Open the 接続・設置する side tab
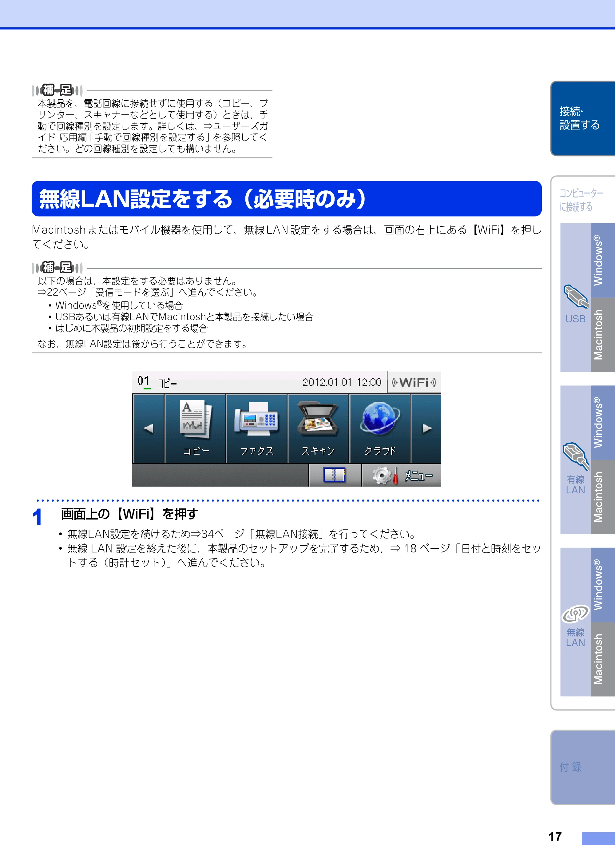This screenshot has height=868, width=615. tap(583, 118)
